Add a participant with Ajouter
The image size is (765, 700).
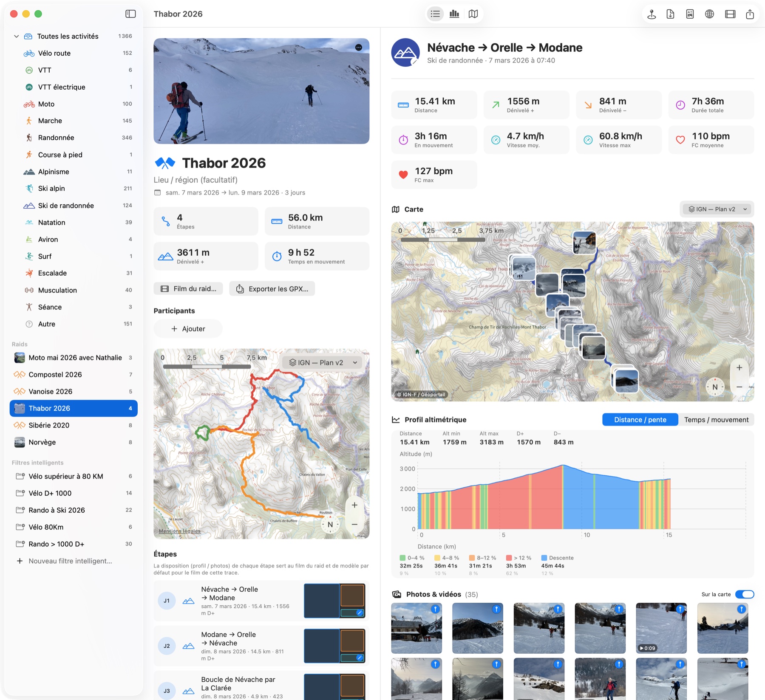(x=188, y=329)
